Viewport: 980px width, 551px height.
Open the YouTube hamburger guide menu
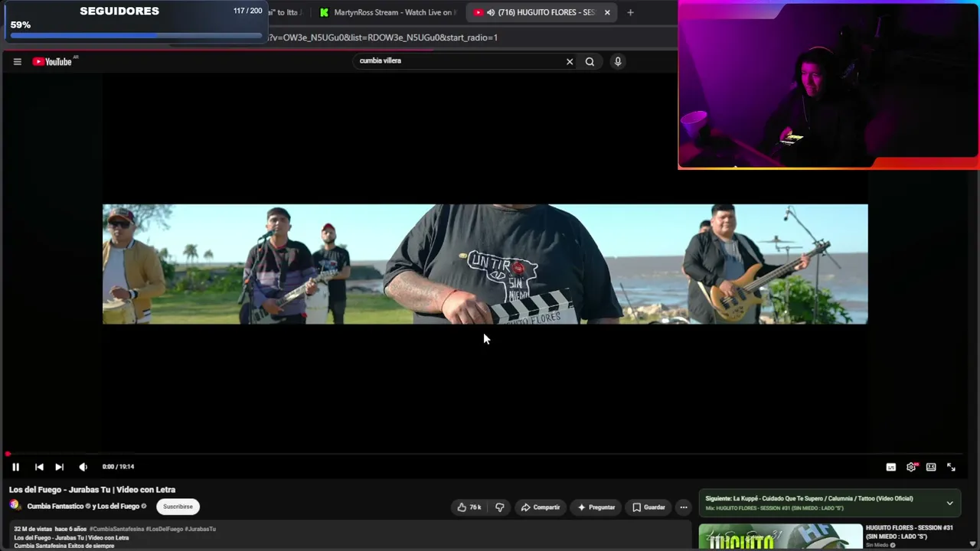click(x=17, y=62)
